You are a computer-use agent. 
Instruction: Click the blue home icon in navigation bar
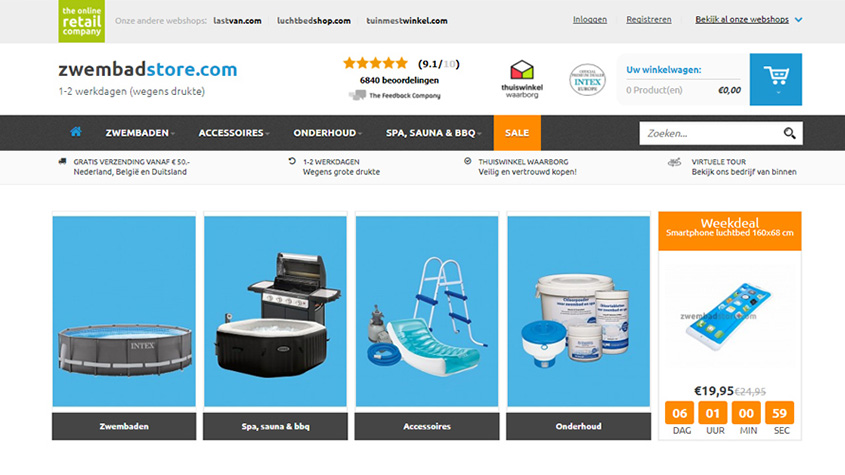(x=75, y=132)
